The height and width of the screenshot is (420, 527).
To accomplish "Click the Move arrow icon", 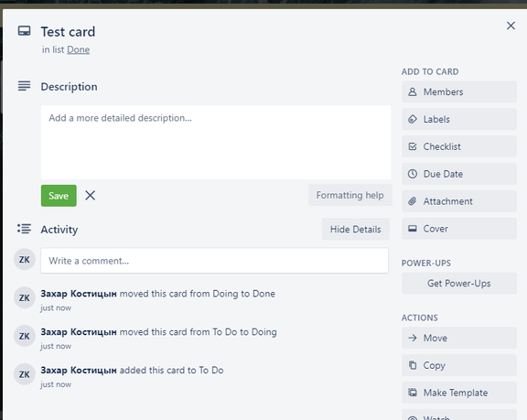I will click(x=413, y=338).
